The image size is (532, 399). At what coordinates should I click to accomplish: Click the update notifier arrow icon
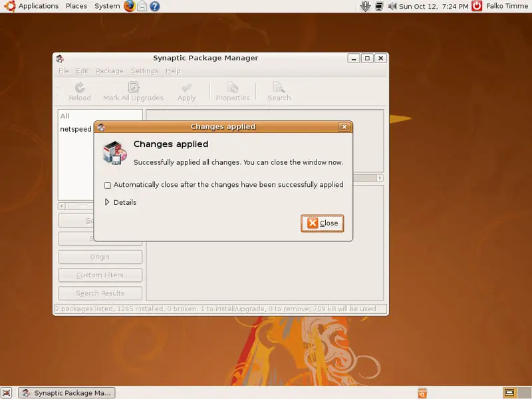[365, 6]
